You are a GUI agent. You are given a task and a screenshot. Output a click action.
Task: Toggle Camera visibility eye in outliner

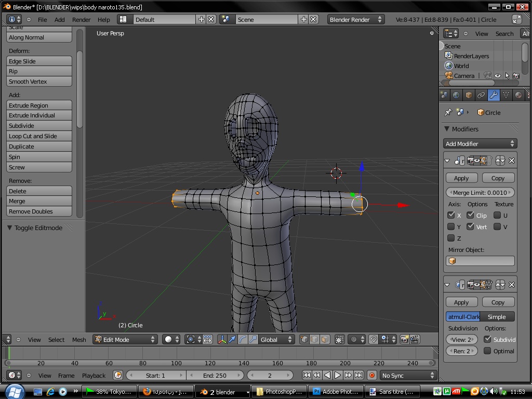coord(497,76)
